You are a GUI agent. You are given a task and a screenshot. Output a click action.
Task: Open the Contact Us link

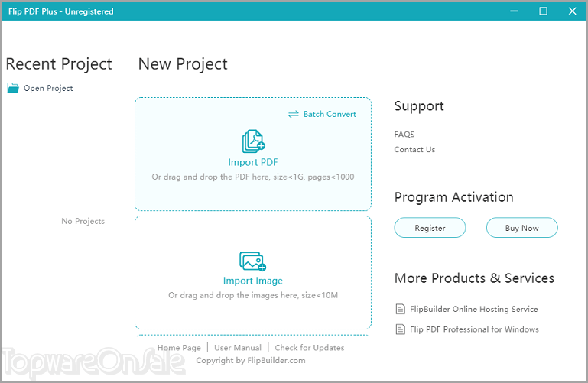pos(414,150)
